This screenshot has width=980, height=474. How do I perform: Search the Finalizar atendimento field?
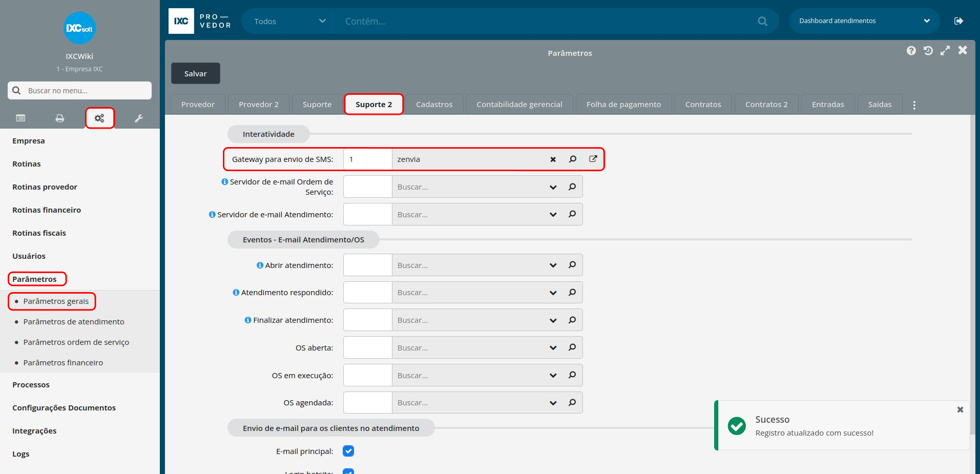pos(572,320)
